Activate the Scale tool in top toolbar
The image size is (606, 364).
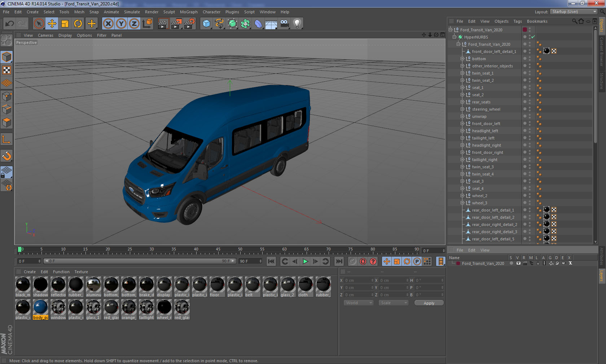click(x=65, y=24)
